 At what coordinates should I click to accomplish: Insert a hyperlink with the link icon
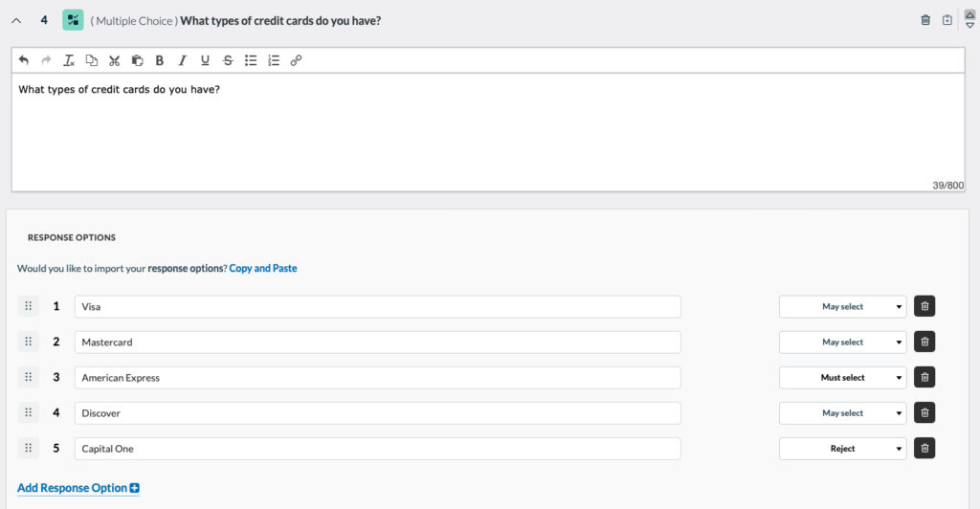tap(297, 60)
